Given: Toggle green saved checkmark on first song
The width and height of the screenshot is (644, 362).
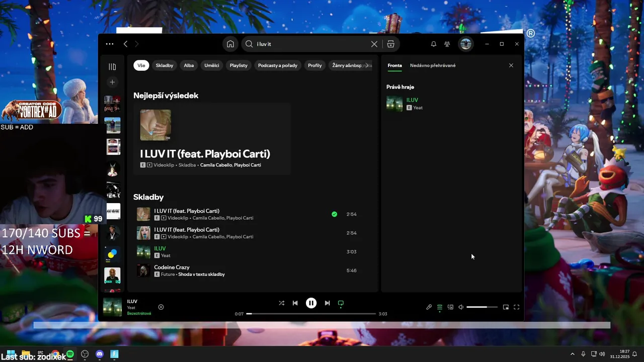Looking at the screenshot, I should [x=334, y=214].
